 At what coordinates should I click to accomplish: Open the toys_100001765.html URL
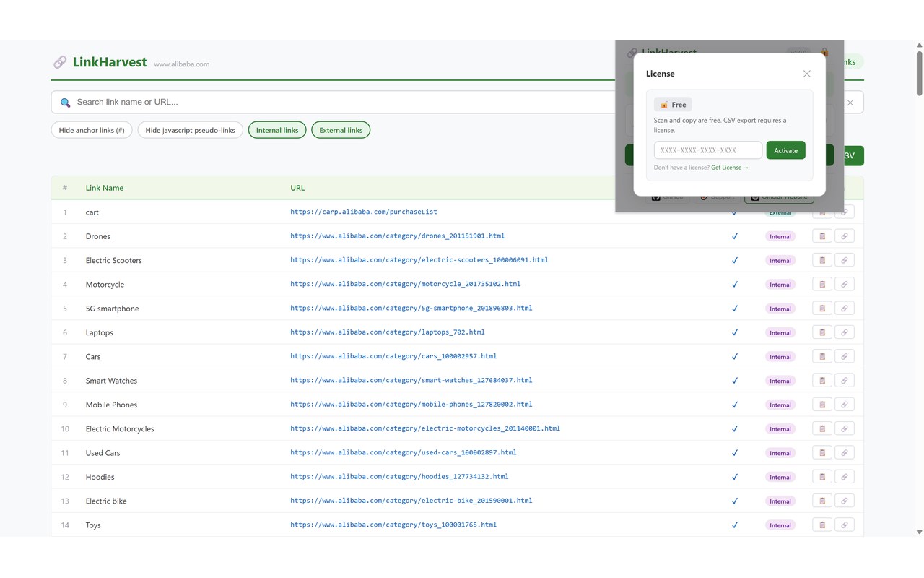(393, 525)
